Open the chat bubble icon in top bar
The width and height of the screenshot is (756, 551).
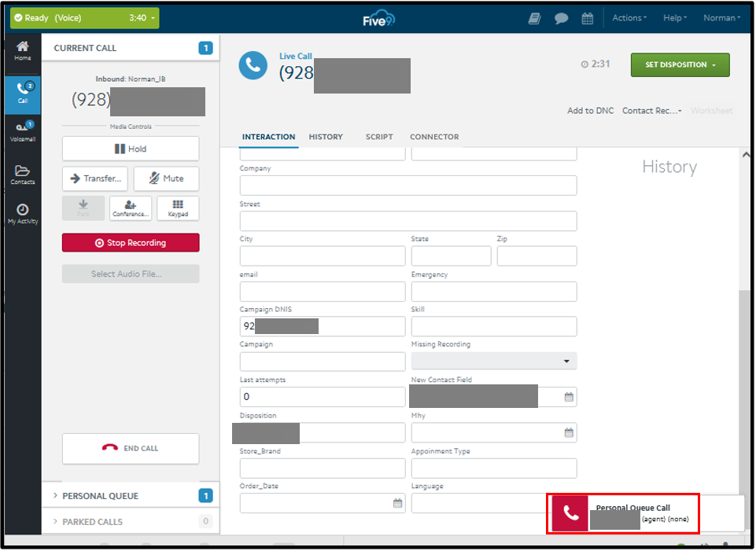coord(561,18)
